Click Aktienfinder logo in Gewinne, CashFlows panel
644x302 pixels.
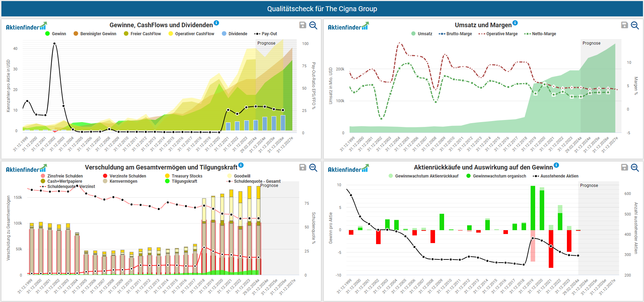click(x=26, y=27)
